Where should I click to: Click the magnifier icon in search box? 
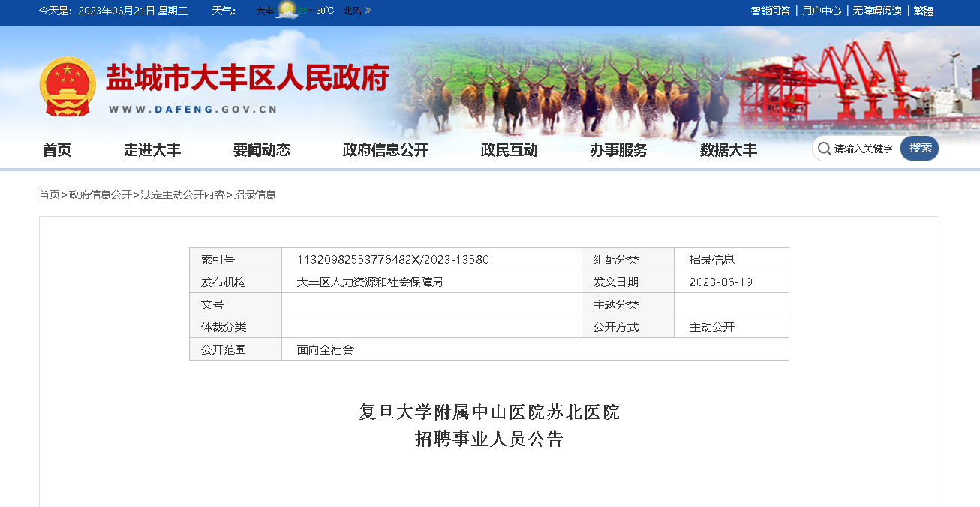click(825, 149)
